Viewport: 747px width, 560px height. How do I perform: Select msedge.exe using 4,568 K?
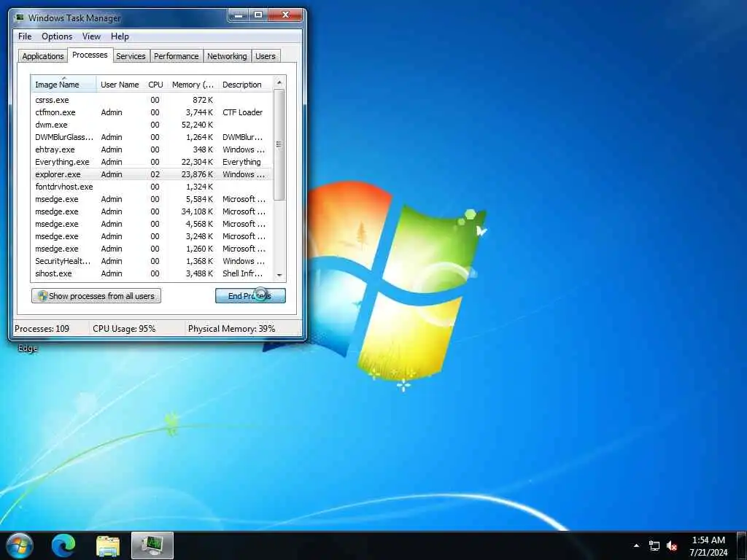(x=152, y=224)
